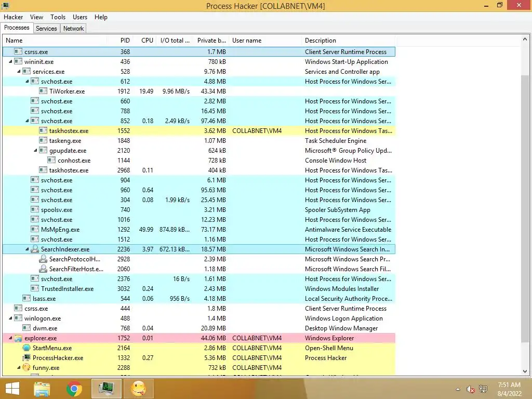Click the lsass.exe process icon
The width and height of the screenshot is (532, 399).
tap(26, 298)
